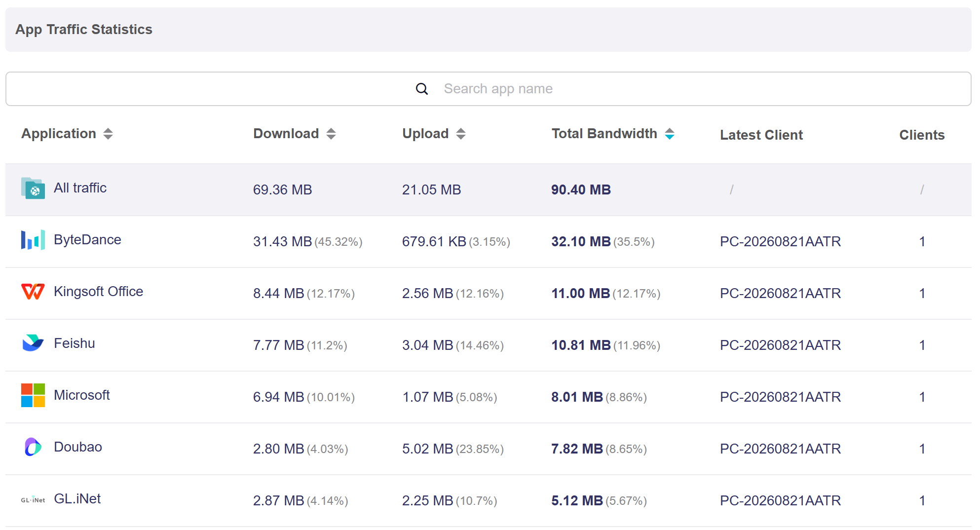This screenshot has width=980, height=530.
Task: Select the GL.iNet application name
Action: coord(77,499)
